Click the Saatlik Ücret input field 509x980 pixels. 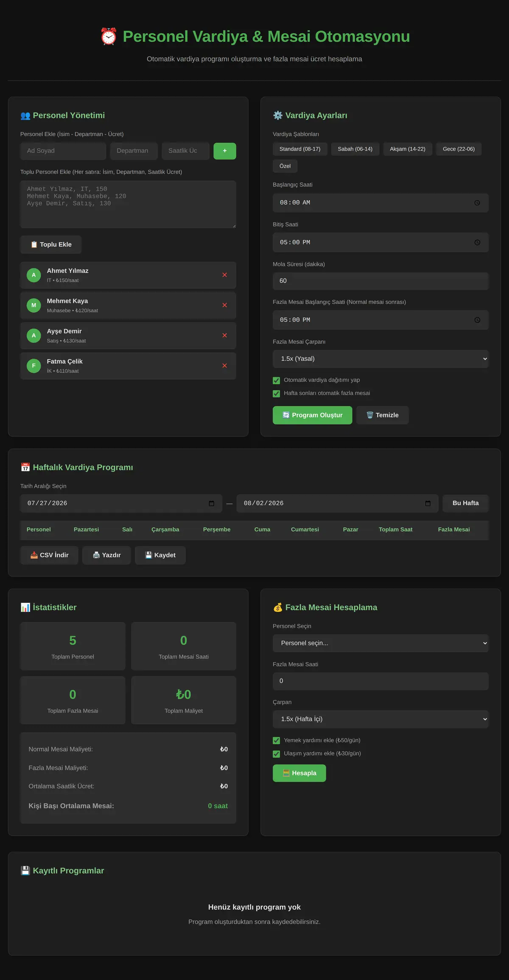pyautogui.click(x=186, y=151)
